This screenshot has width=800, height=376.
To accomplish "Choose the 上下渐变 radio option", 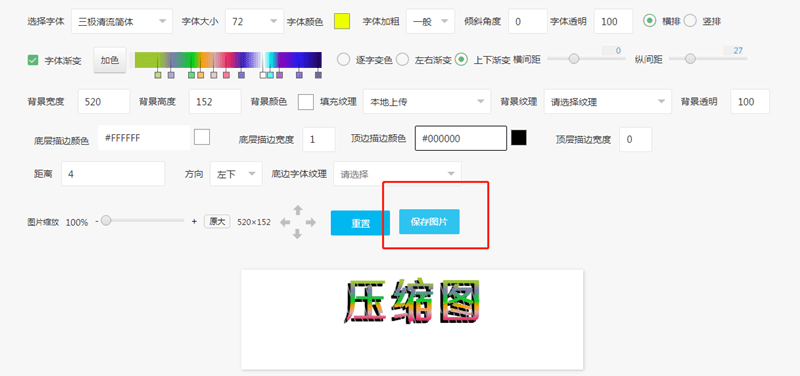I will [462, 59].
